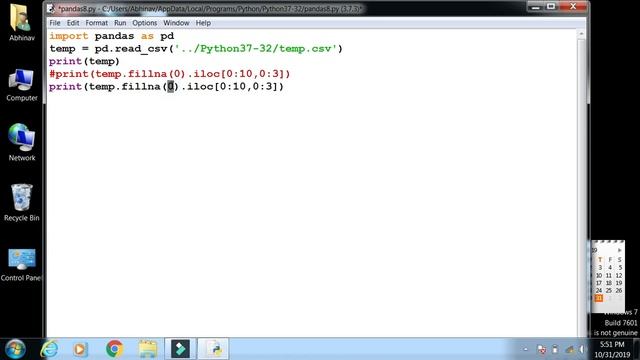Screen dimensions: 640x360
Task: Select the Recycle Bin desktop icon
Action: [x=22, y=203]
